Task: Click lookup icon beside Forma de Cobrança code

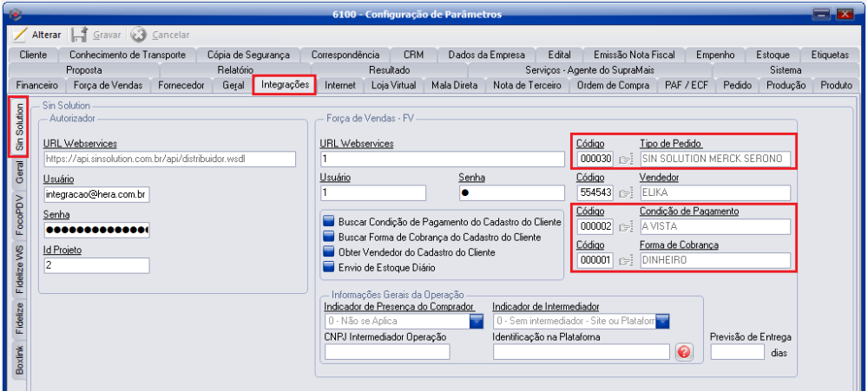Action: pos(627,260)
